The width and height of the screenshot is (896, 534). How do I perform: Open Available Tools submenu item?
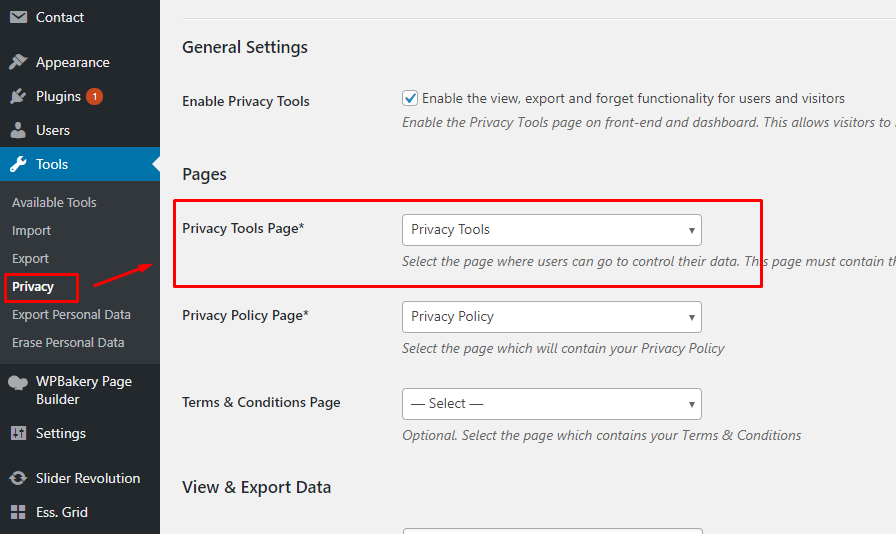tap(54, 202)
